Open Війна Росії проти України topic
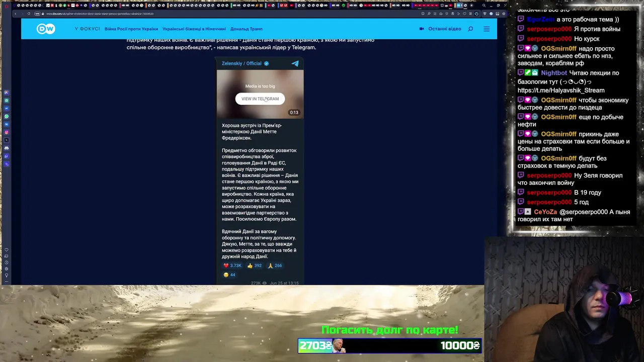Screen dimensions: 644x362 (x=131, y=29)
